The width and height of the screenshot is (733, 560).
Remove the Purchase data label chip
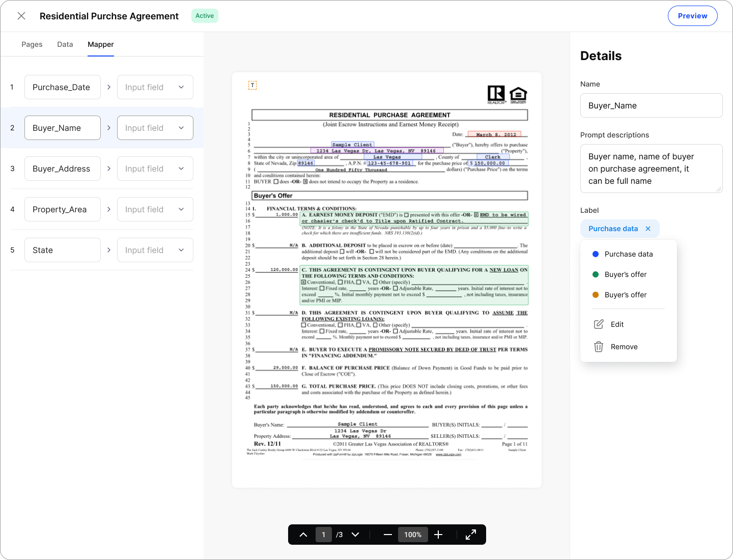click(648, 229)
